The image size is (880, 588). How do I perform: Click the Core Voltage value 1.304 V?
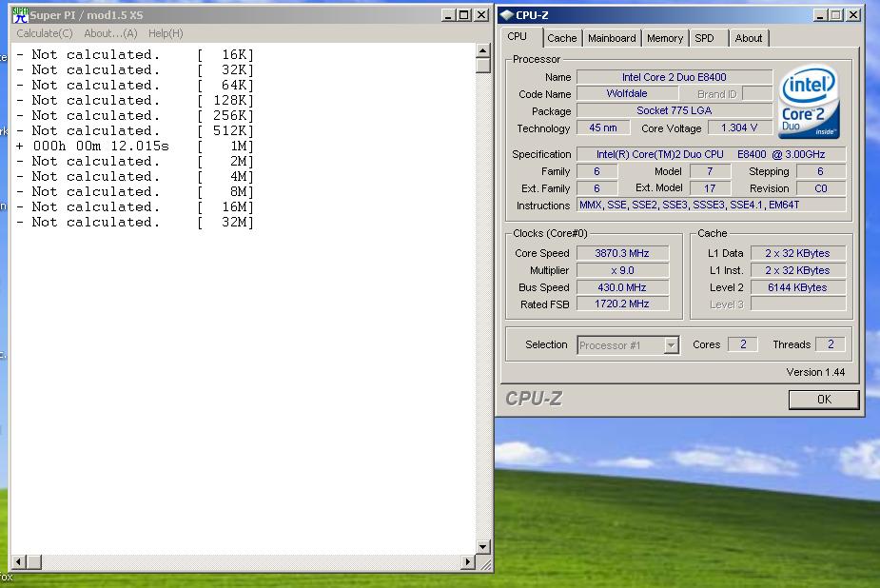[x=739, y=127]
